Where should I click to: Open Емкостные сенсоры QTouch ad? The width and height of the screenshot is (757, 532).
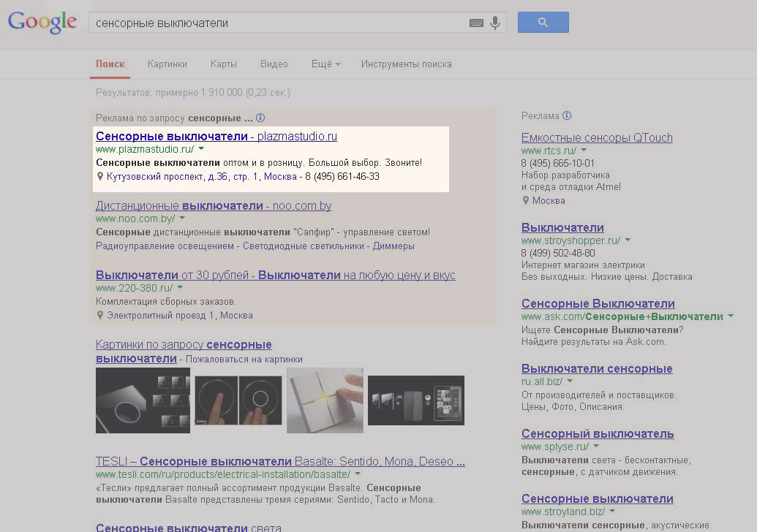click(x=598, y=138)
